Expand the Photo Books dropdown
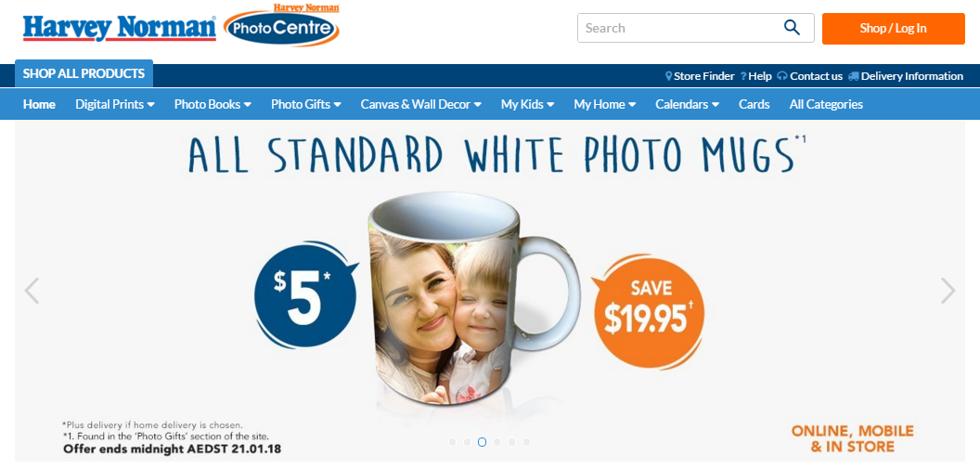The image size is (980, 469). (x=213, y=104)
